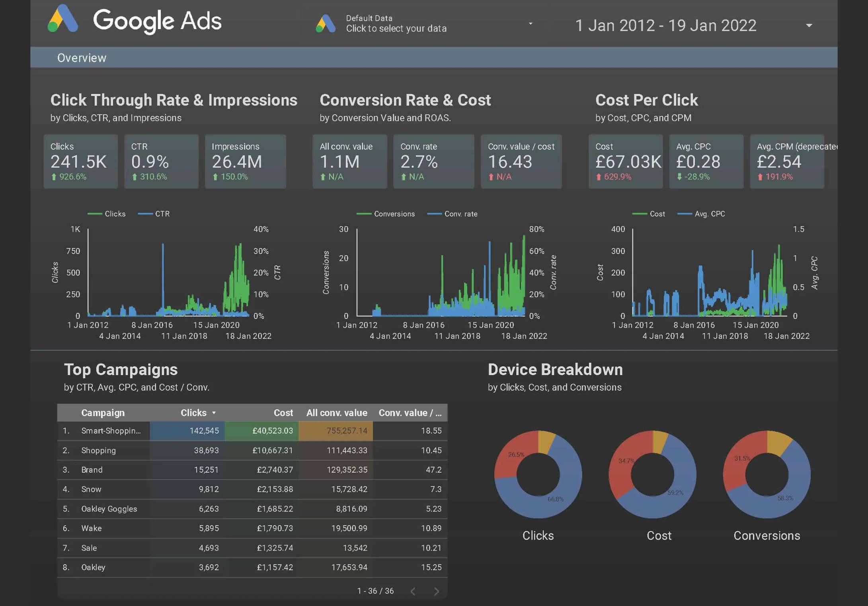Screen dimensions: 868x606
Task: Select the Conv. rate scorecard 2.7%
Action: 433,161
